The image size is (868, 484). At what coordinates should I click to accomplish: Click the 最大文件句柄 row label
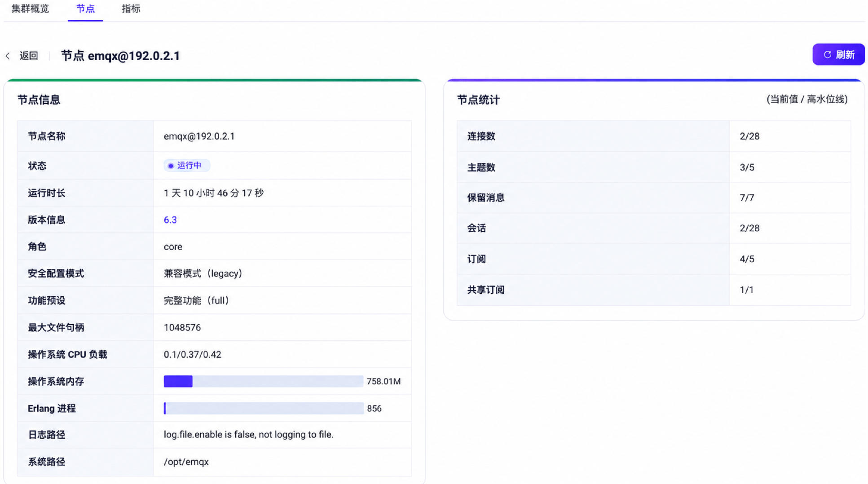click(56, 328)
